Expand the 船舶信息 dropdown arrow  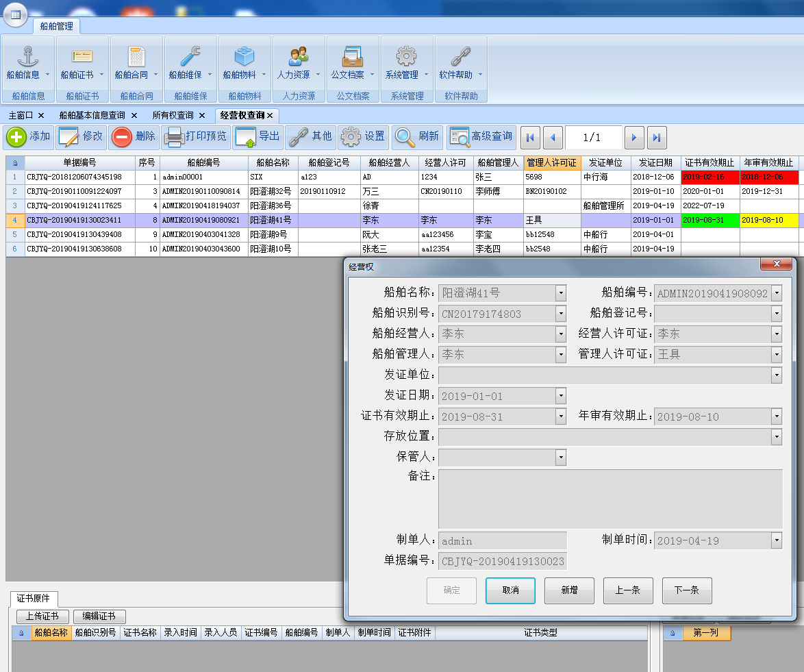click(x=48, y=75)
